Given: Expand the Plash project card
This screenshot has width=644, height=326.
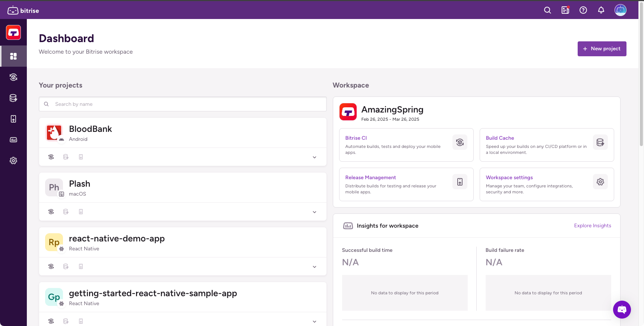Looking at the screenshot, I should [x=314, y=212].
